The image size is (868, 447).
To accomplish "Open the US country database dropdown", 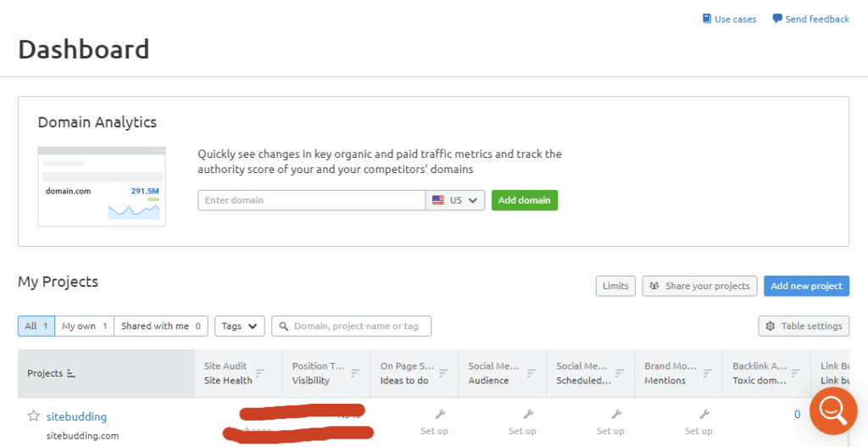I will click(x=455, y=200).
